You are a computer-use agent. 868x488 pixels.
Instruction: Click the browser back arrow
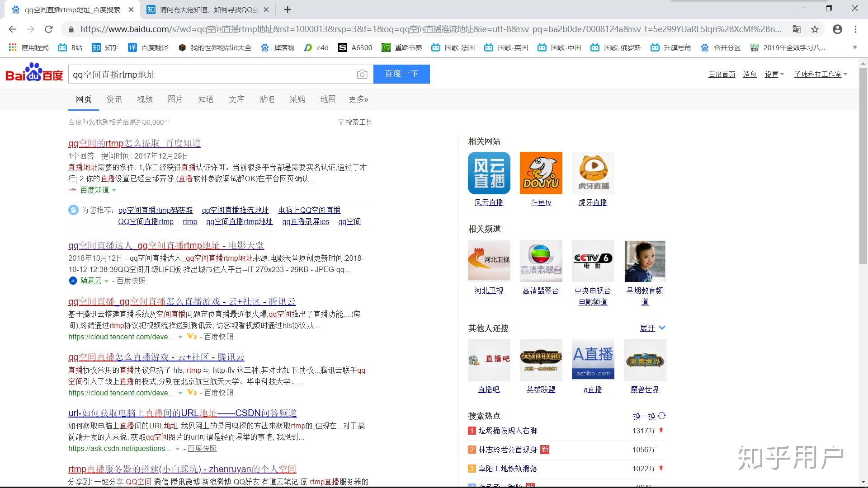(12, 29)
